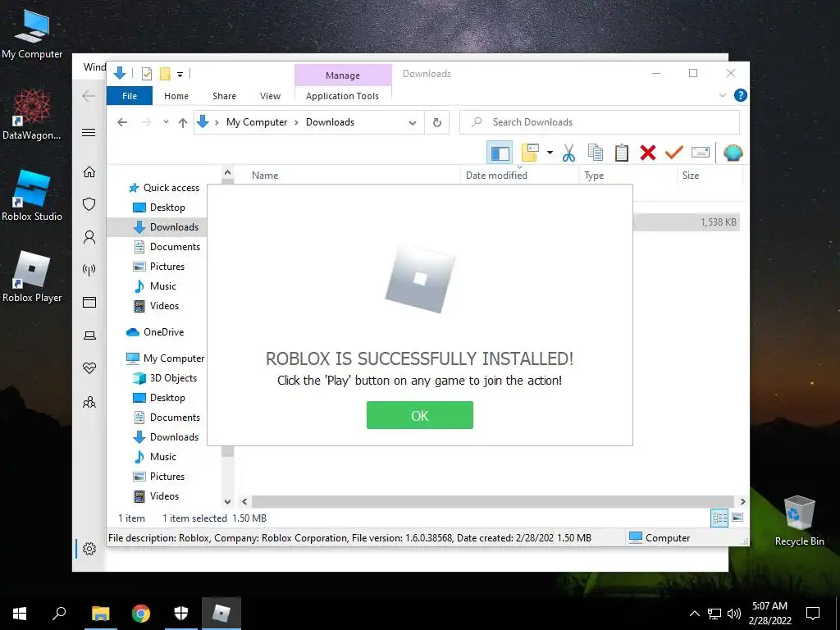This screenshot has width=840, height=630.
Task: Open OneDrive in navigation pane
Action: pos(155,332)
